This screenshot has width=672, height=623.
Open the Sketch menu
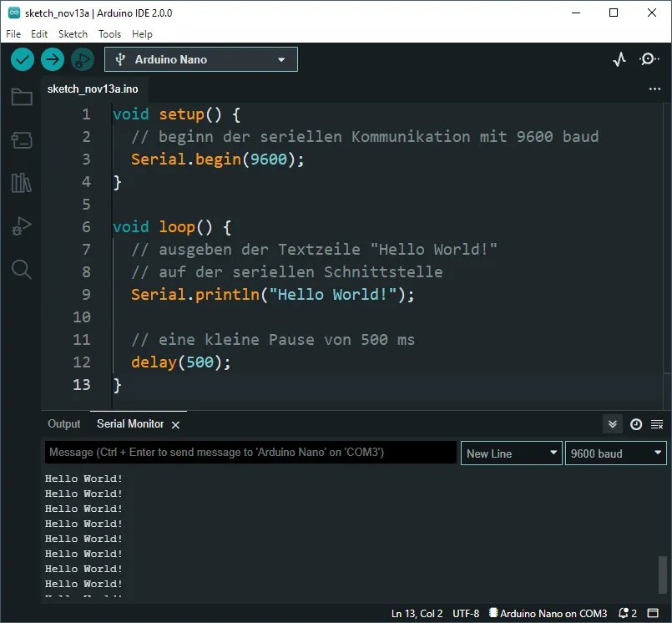pos(73,34)
